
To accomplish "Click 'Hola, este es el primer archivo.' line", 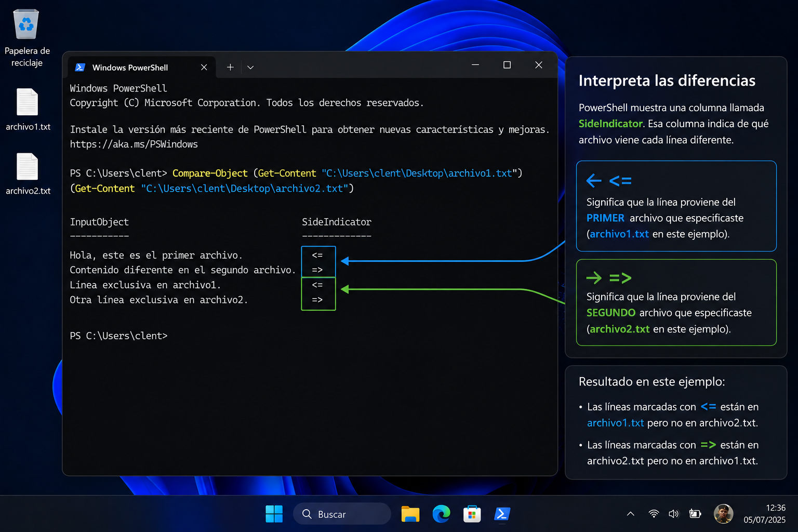I will (x=156, y=255).
